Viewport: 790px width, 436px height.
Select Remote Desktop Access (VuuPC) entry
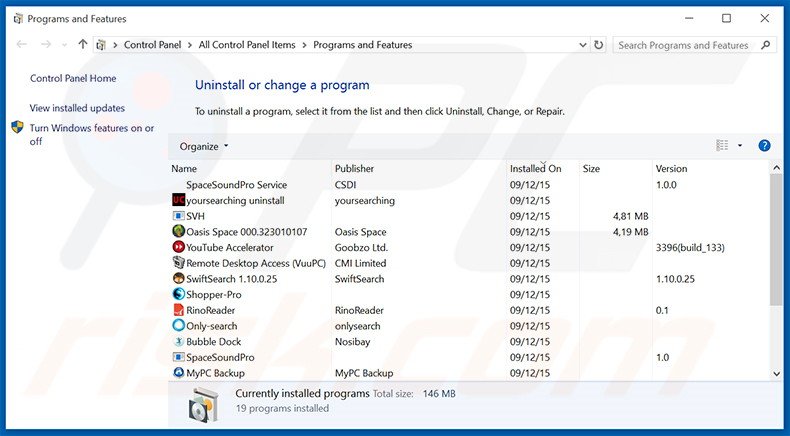click(256, 263)
